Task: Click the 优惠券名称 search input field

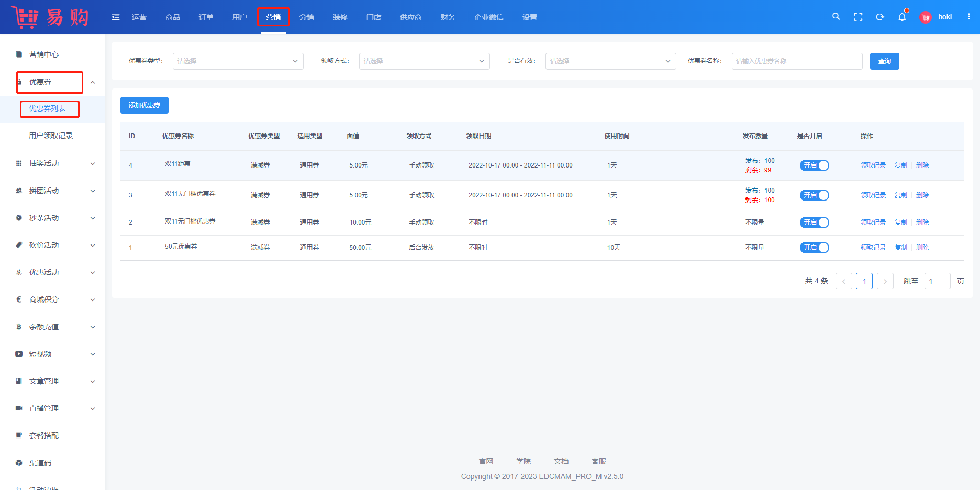Action: 797,61
